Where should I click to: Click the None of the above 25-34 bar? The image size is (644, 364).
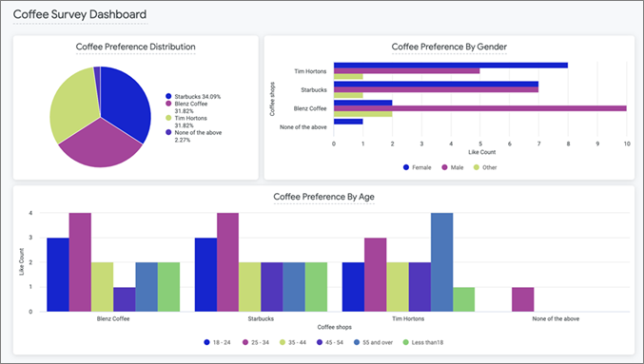pos(523,299)
